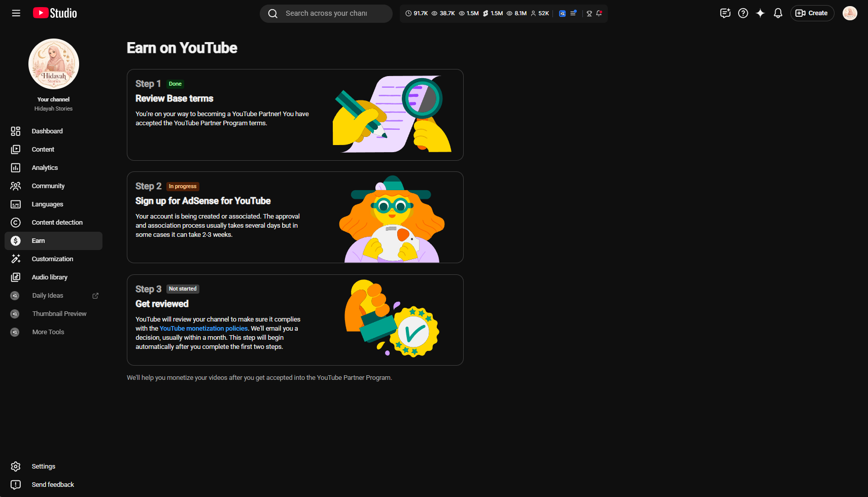
Task: Click the Dashboard grid icon
Action: tap(16, 131)
